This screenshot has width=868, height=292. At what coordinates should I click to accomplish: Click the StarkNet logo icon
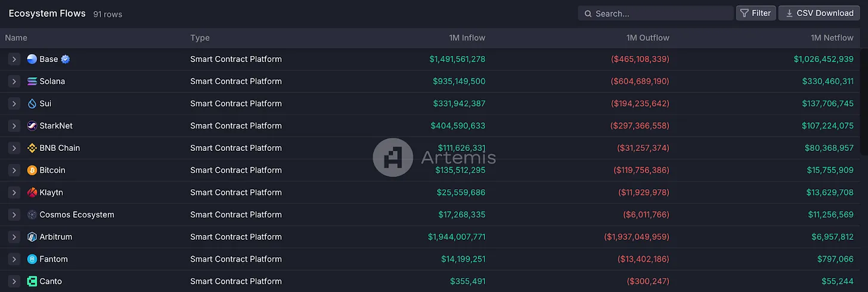click(32, 126)
